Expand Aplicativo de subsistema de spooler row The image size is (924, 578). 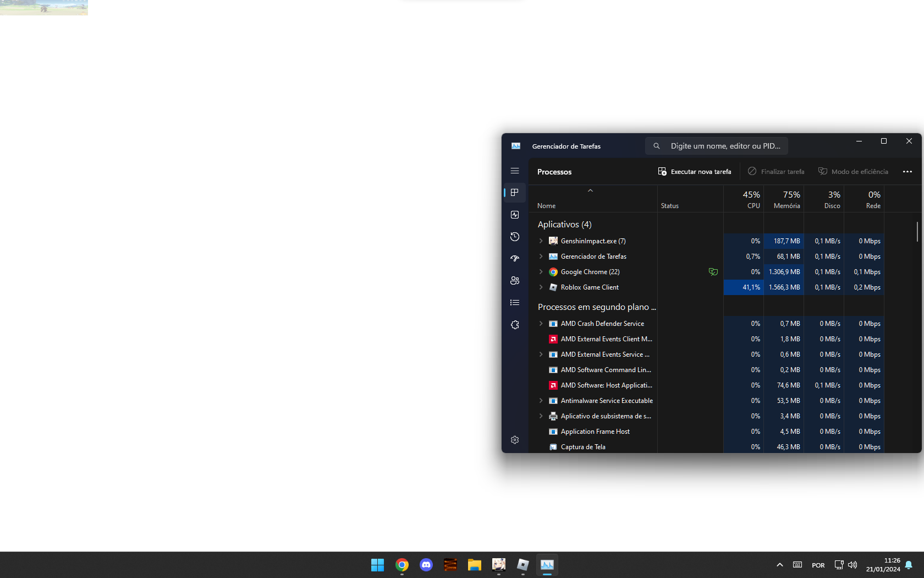[x=541, y=416]
